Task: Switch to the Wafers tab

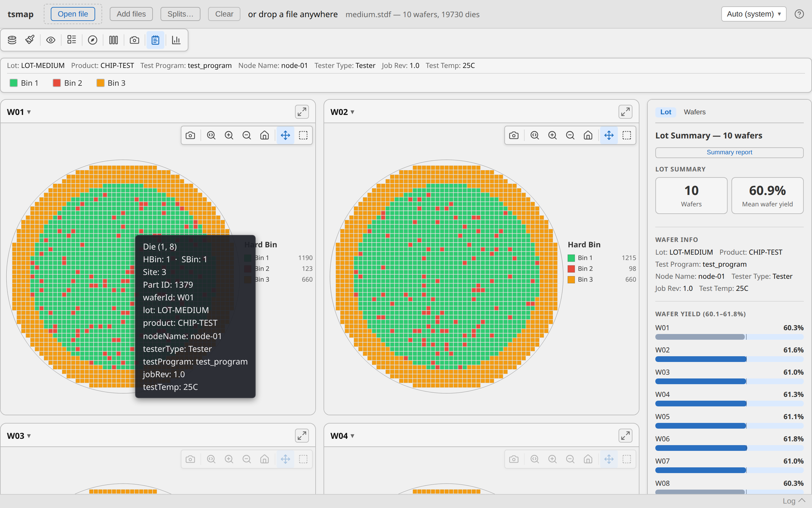Action: click(695, 112)
